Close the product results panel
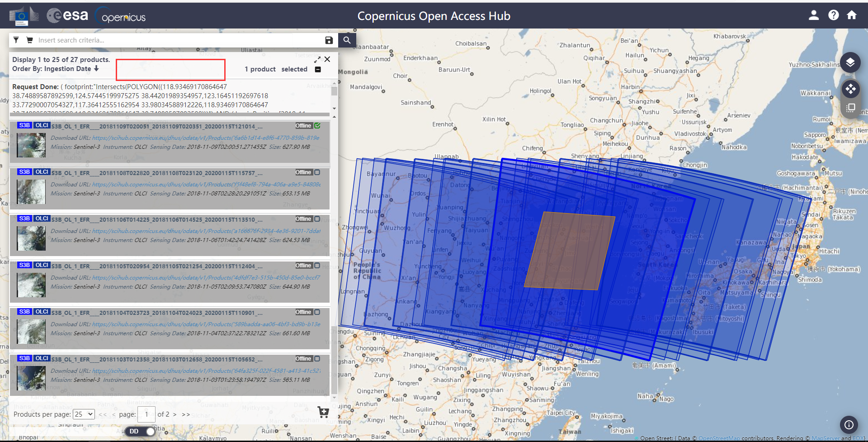The image size is (868, 442). pos(327,59)
